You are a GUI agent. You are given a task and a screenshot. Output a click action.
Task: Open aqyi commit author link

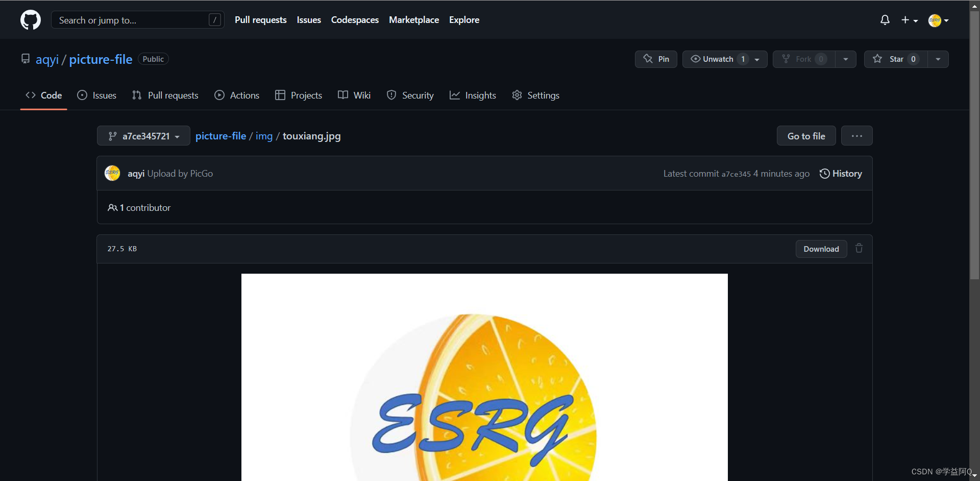tap(136, 174)
